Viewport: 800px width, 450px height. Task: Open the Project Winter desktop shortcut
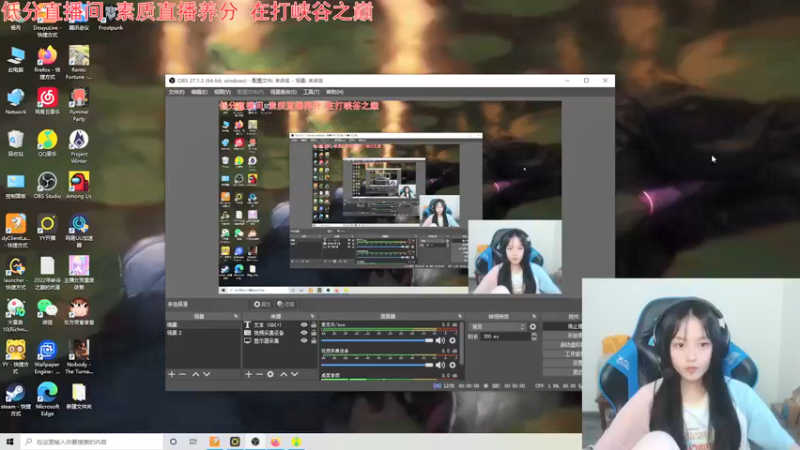79,146
